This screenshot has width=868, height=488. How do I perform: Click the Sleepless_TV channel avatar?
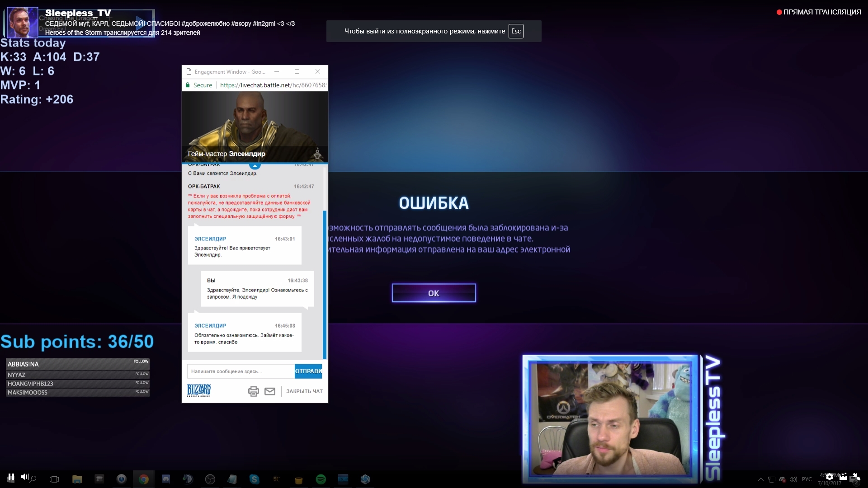pos(23,22)
